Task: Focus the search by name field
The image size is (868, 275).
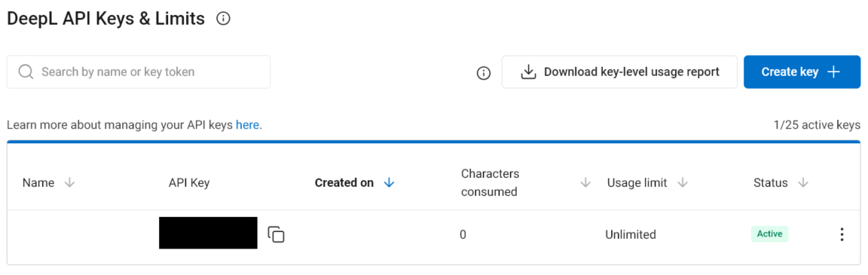Action: coord(139,72)
